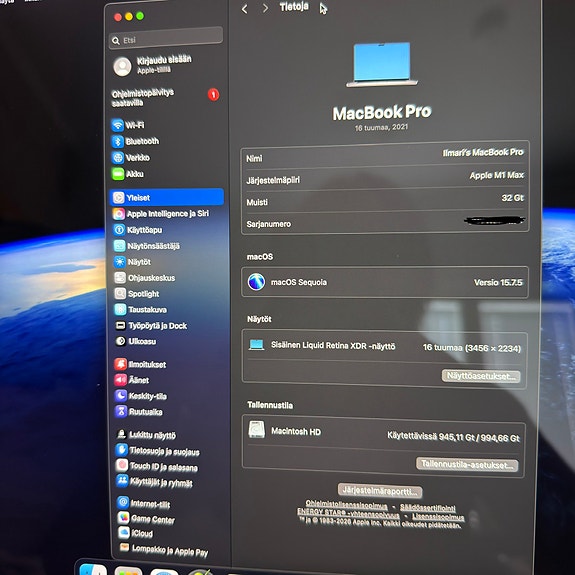
Task: Click the Näyttöasetukset button
Action: pos(481,376)
